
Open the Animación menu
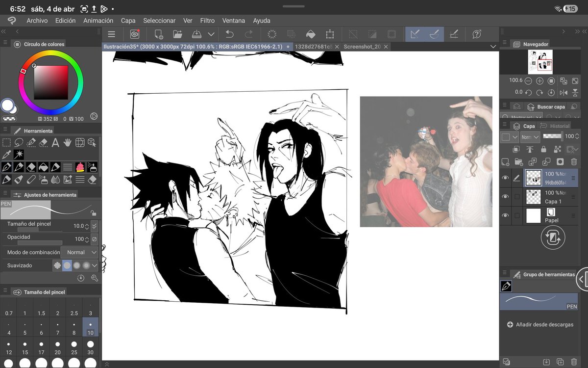[x=98, y=21]
